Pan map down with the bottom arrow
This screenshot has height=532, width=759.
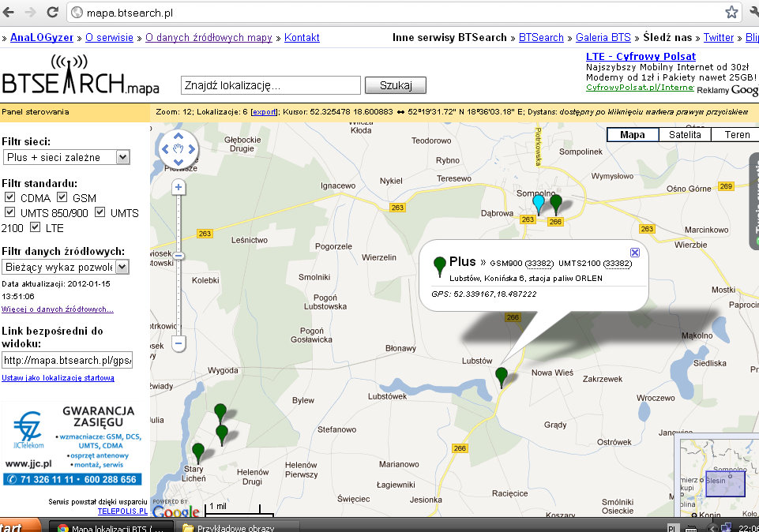(178, 162)
